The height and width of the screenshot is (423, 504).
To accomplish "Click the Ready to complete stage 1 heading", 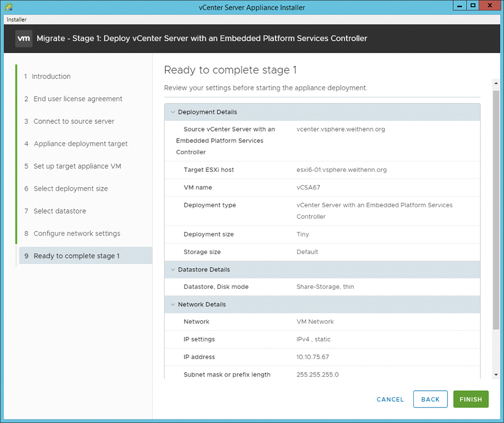I will [230, 70].
